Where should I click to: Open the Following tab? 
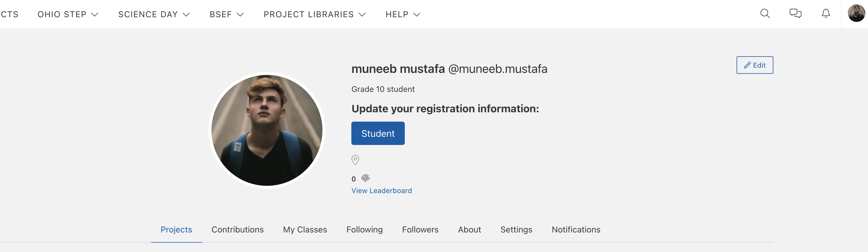click(x=364, y=230)
